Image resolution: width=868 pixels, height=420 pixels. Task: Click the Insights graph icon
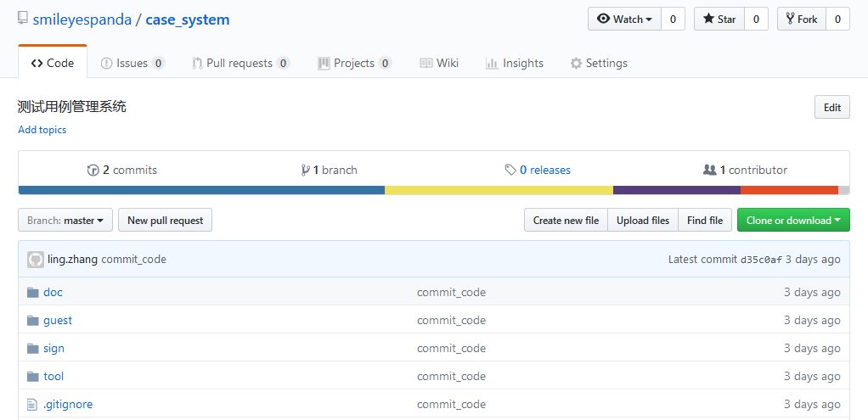click(492, 63)
